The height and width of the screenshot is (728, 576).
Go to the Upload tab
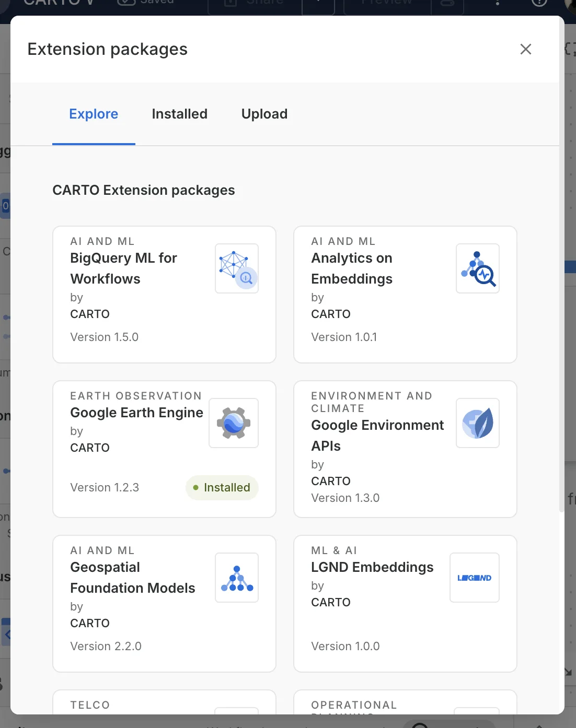point(264,114)
